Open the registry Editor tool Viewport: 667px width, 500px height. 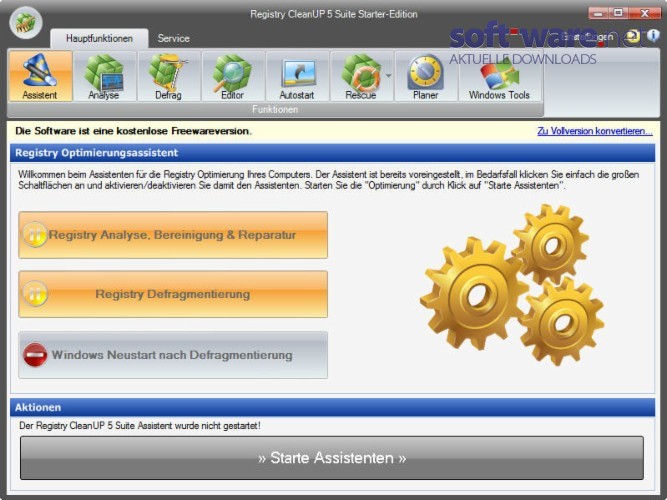pyautogui.click(x=233, y=76)
